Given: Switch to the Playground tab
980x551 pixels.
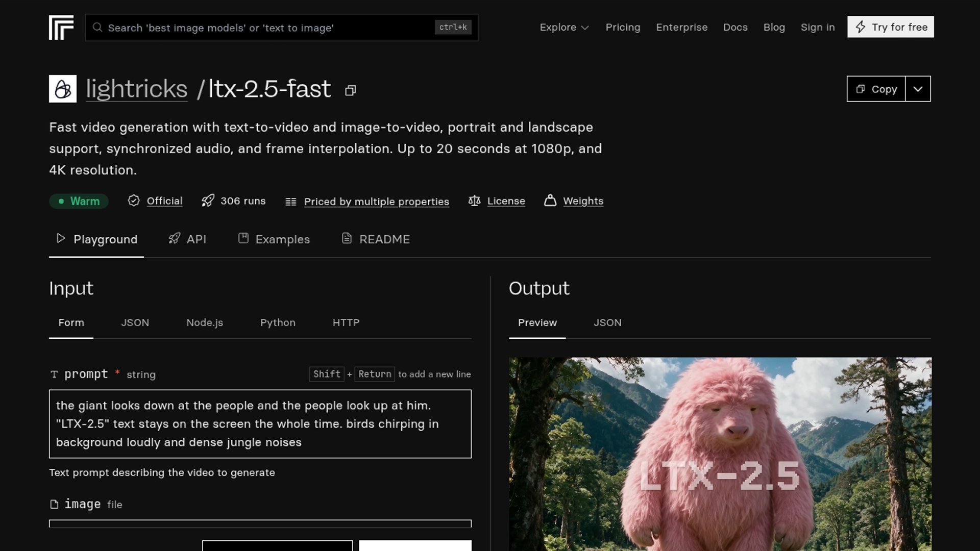Looking at the screenshot, I should coord(96,239).
